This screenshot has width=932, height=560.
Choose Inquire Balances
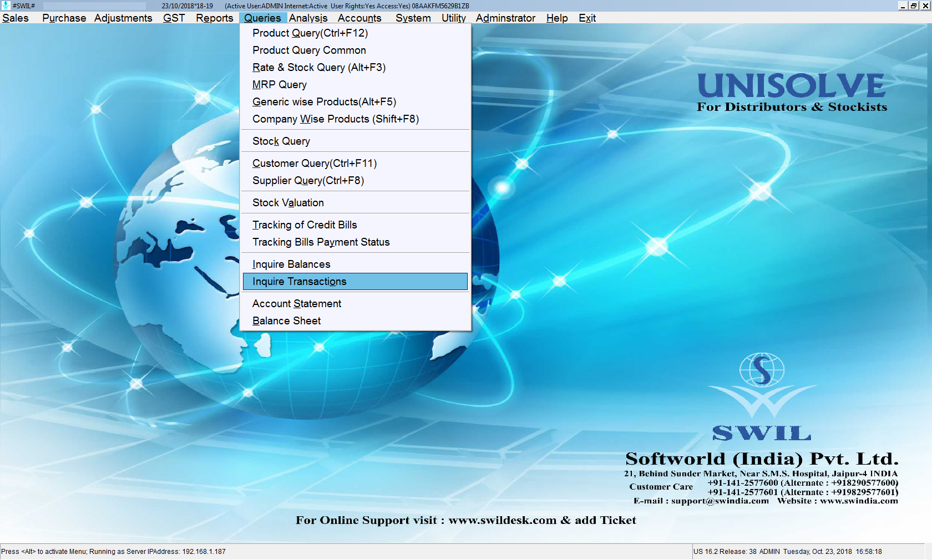pos(355,264)
